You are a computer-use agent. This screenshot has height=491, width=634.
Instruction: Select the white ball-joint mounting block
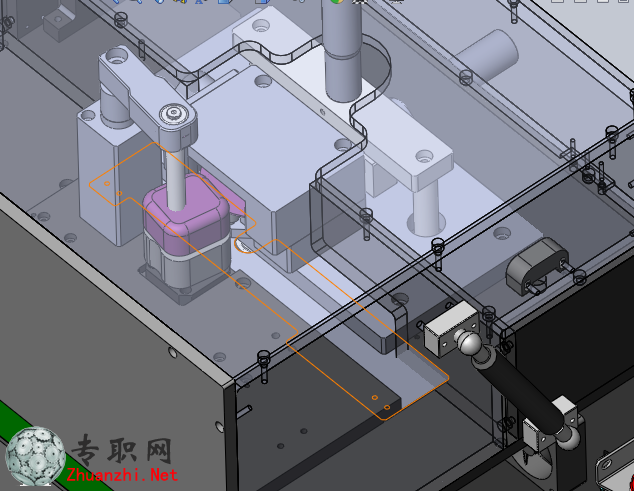coord(451,328)
